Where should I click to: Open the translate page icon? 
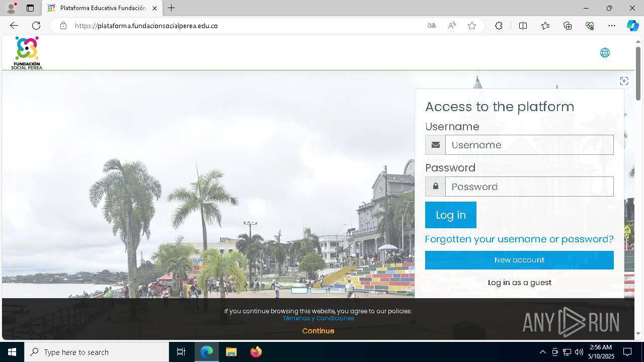[x=432, y=26]
